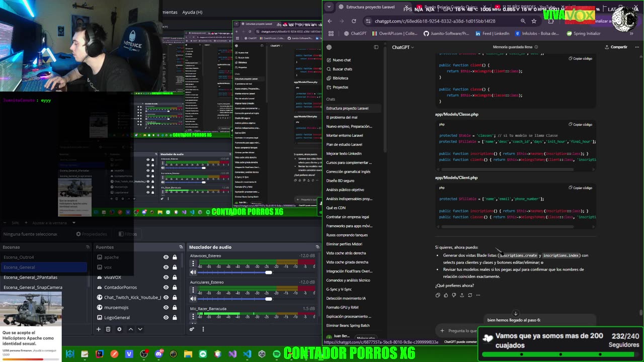The width and height of the screenshot is (644, 362).
Task: Open the Biblioteca section
Action: (x=337, y=78)
